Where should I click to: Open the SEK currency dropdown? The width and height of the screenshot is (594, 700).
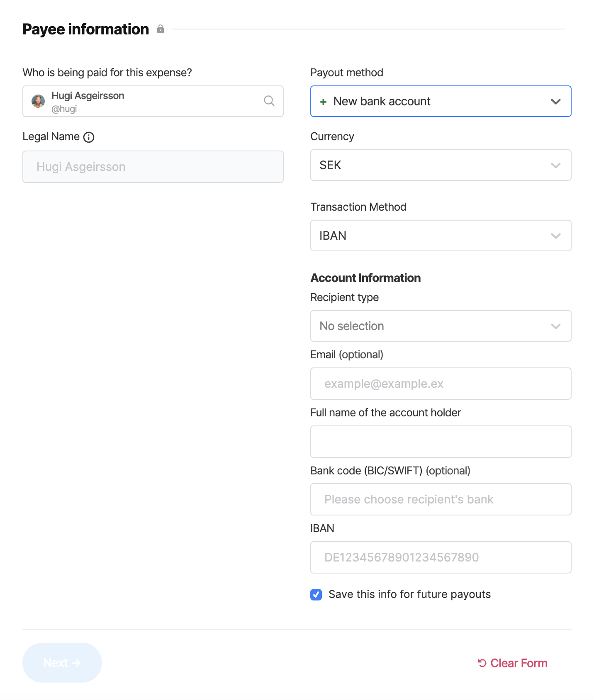pyautogui.click(x=441, y=165)
